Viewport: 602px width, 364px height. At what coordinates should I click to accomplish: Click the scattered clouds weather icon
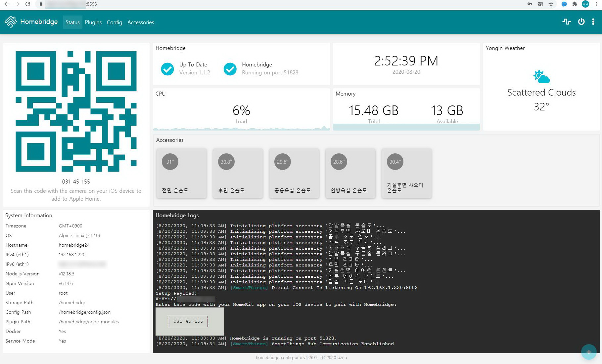[x=541, y=76]
